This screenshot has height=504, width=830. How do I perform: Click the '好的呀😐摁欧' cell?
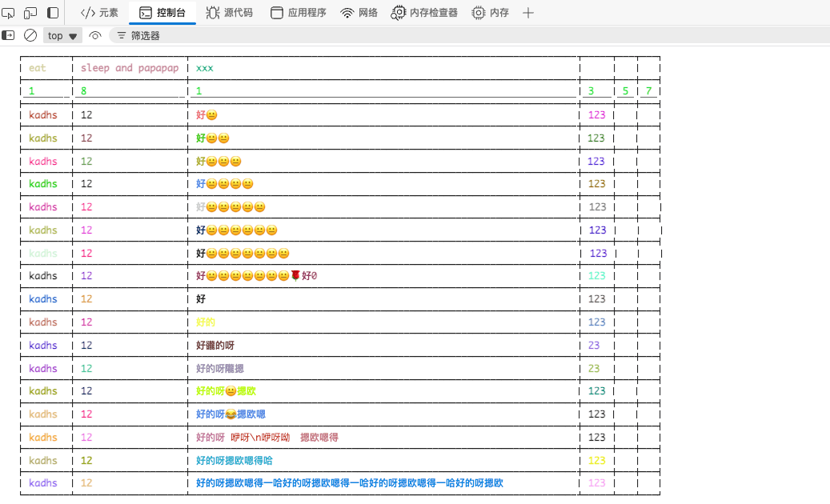click(226, 391)
